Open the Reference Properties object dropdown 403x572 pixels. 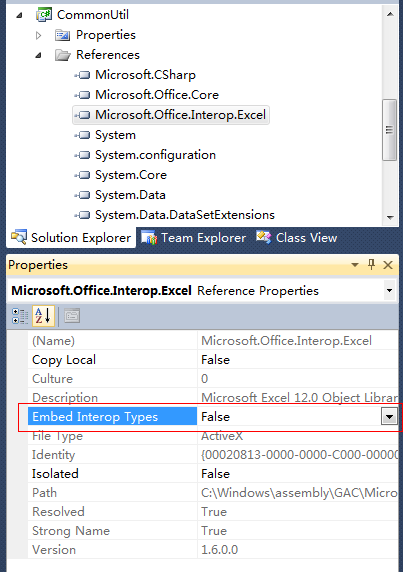click(390, 291)
